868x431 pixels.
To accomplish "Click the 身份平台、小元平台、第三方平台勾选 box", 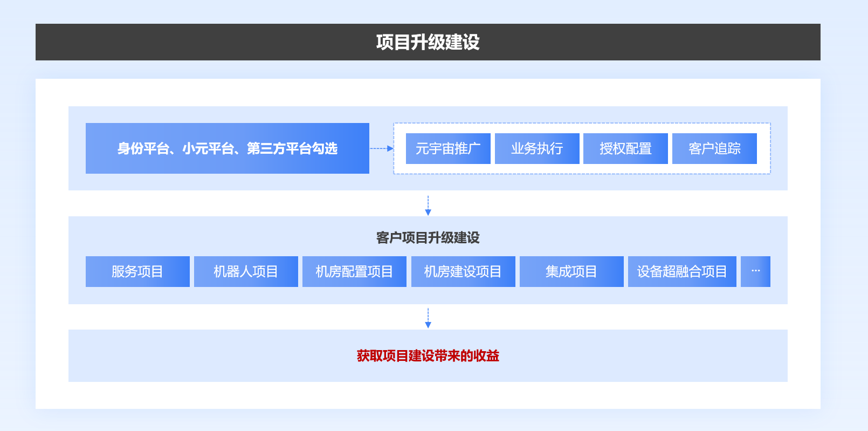I will 227,148.
